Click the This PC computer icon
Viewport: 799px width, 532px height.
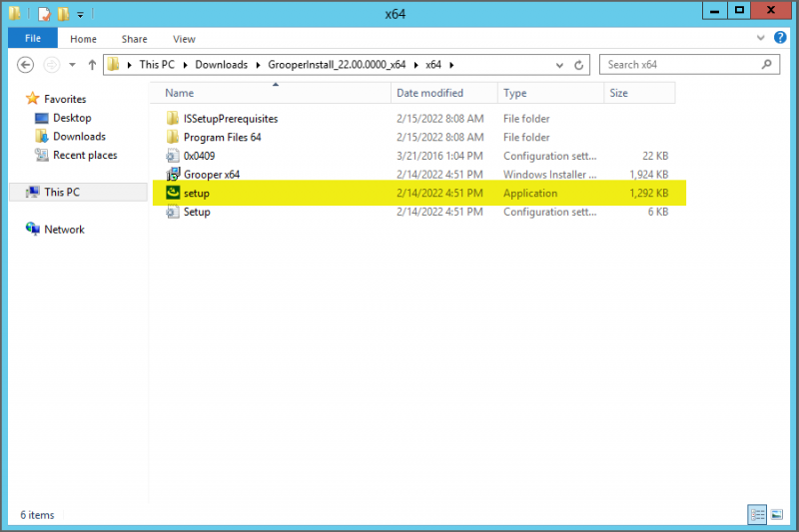click(x=33, y=192)
